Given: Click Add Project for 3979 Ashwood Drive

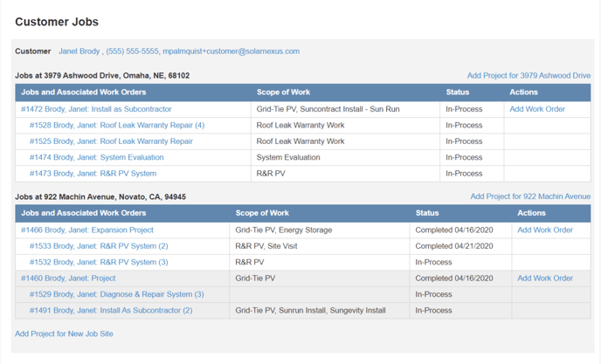Looking at the screenshot, I should [528, 76].
